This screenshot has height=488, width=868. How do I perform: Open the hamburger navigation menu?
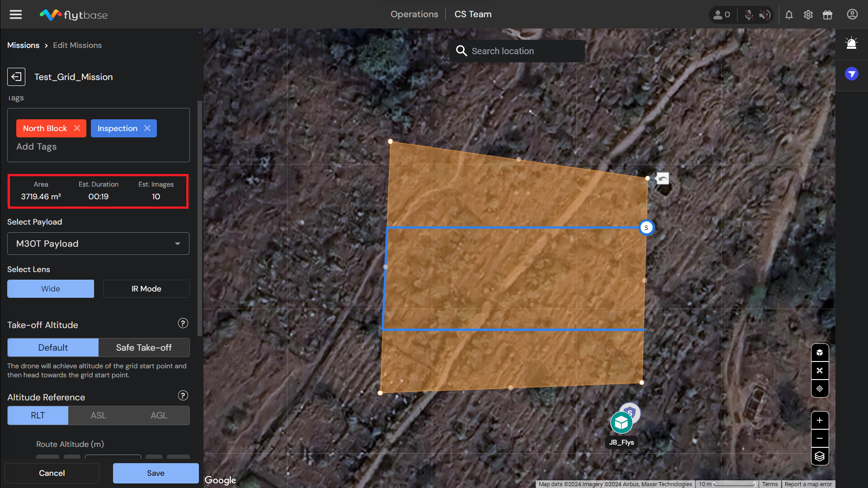pos(16,14)
